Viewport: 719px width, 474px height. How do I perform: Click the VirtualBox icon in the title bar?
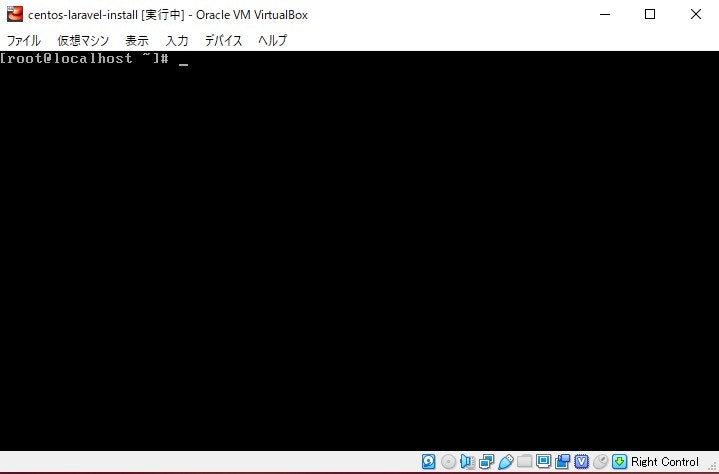15,14
